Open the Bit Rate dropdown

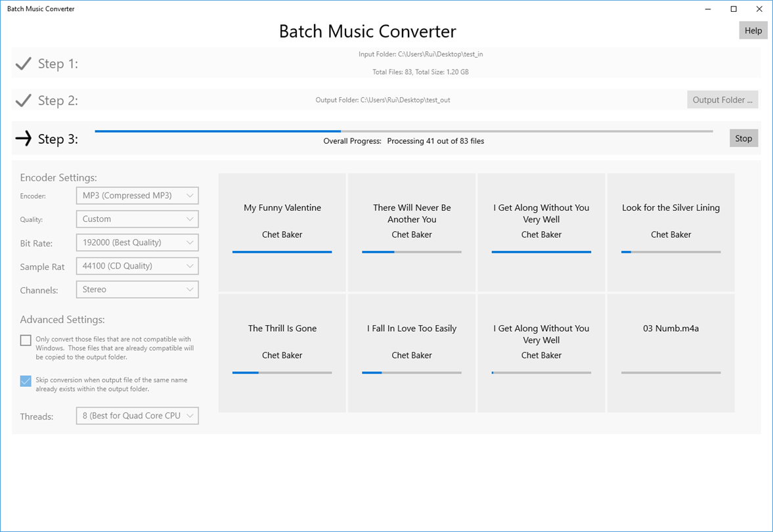tap(137, 242)
